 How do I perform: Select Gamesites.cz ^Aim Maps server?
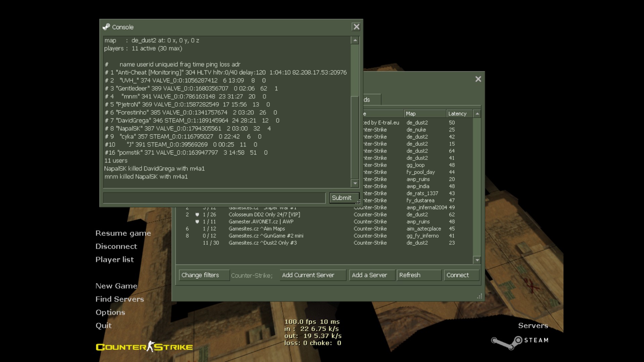pyautogui.click(x=324, y=229)
